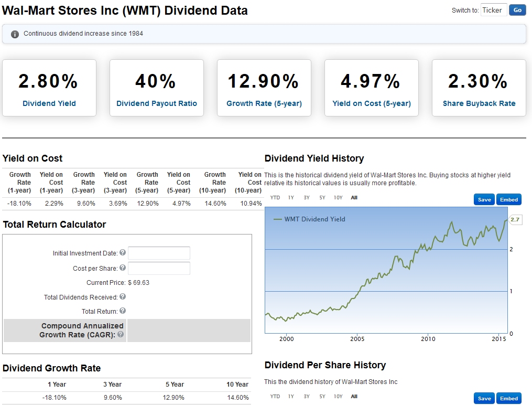Focus the Initial Investment Date field
532x405 pixels.
[x=159, y=253]
